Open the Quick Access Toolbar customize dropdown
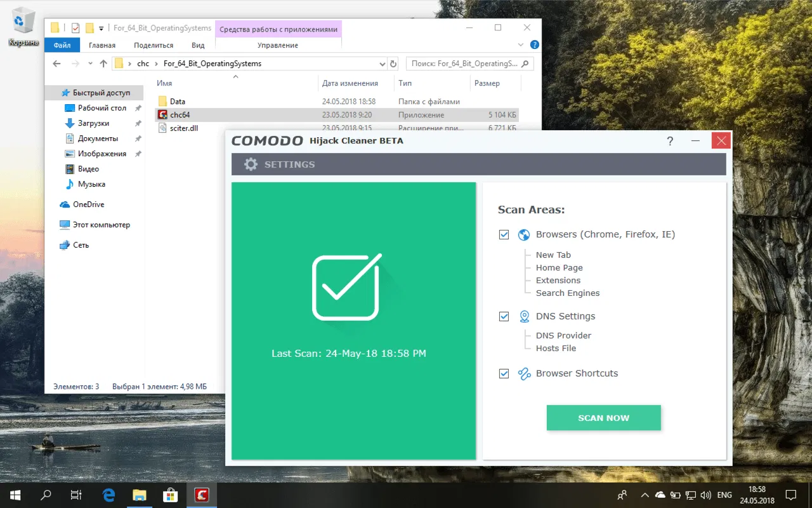 click(x=101, y=29)
